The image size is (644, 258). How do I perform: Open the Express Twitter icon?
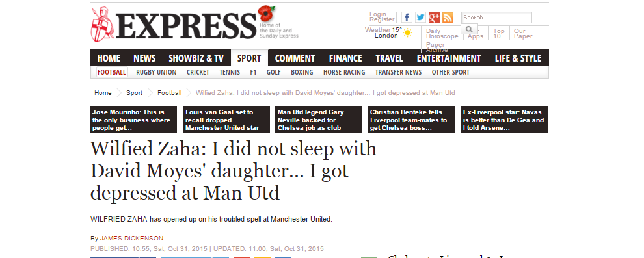pyautogui.click(x=420, y=18)
